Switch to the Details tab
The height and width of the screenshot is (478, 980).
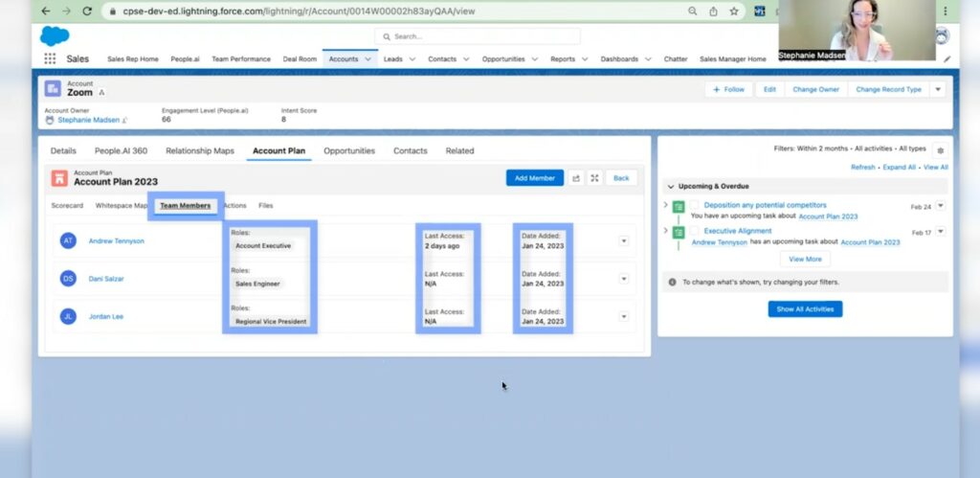click(63, 150)
